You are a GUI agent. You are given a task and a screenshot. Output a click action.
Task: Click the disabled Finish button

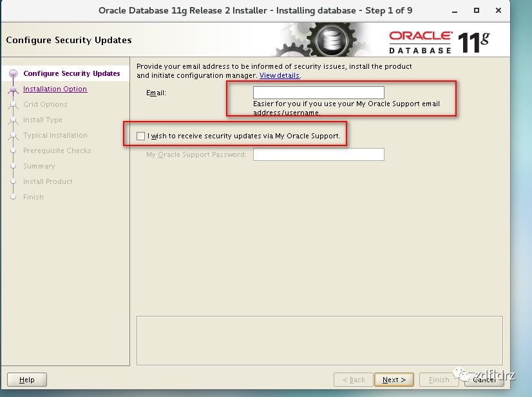point(439,380)
